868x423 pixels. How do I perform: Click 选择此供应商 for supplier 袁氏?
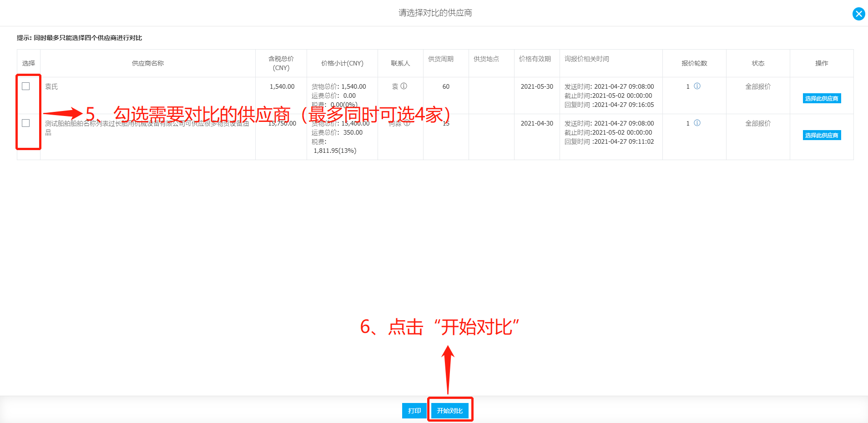(822, 98)
